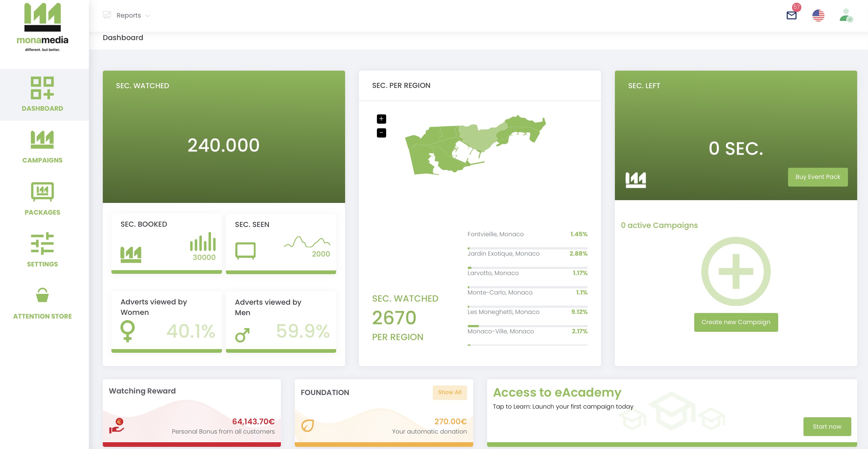Open the mail inbox with 57 badge
868x449 pixels.
(x=792, y=15)
